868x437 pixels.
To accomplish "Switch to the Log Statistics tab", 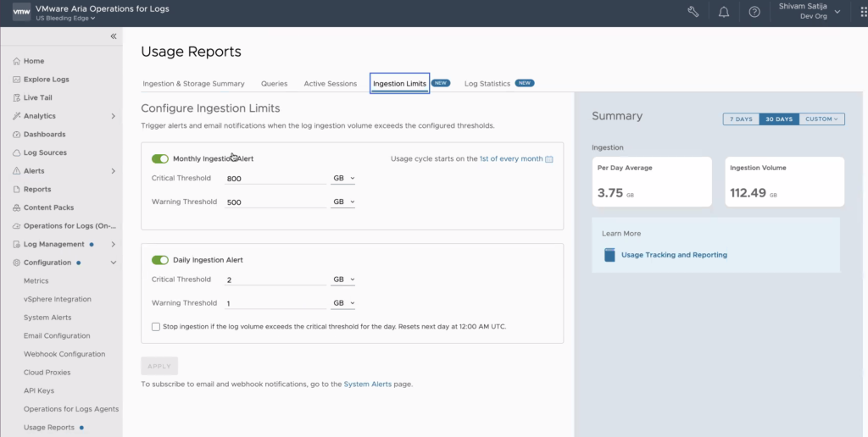I will point(487,84).
